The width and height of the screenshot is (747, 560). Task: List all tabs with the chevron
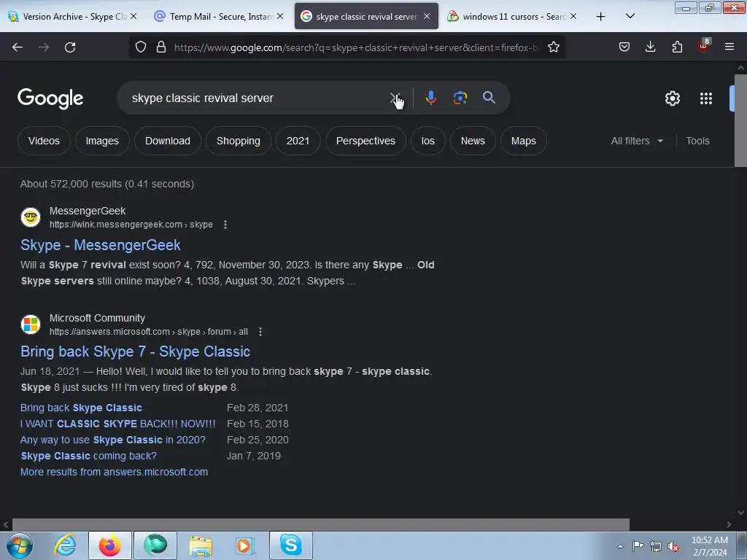pyautogui.click(x=630, y=16)
